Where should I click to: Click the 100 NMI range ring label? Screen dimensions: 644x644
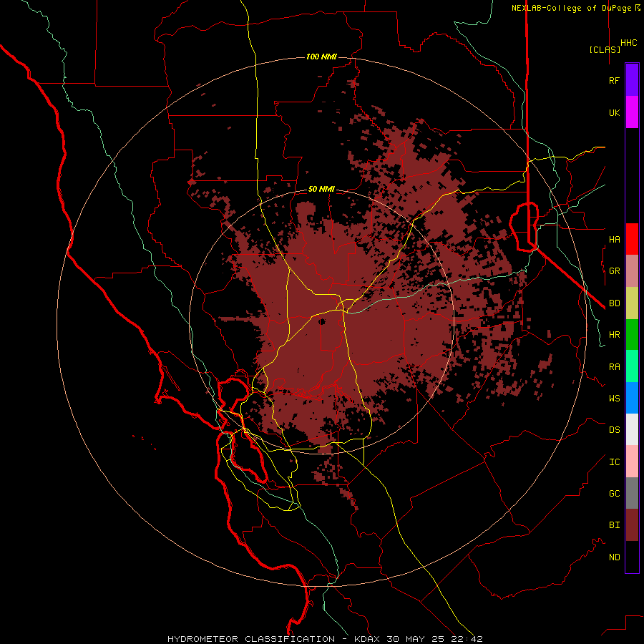(x=321, y=57)
